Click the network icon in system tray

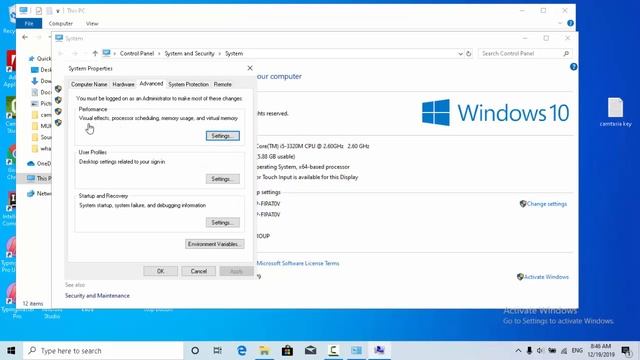coord(564,351)
